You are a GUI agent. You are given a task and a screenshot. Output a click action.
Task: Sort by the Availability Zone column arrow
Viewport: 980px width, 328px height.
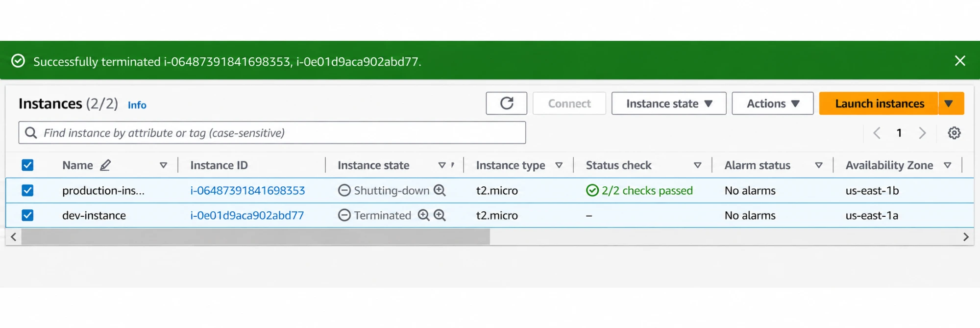pyautogui.click(x=948, y=166)
